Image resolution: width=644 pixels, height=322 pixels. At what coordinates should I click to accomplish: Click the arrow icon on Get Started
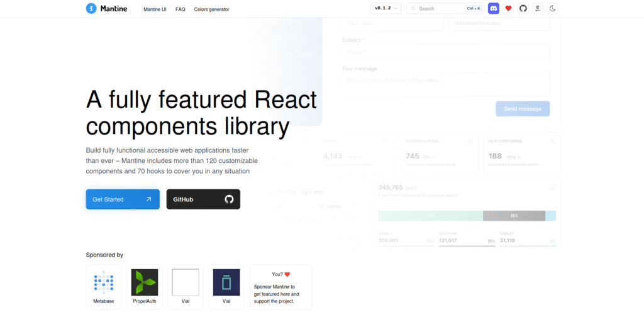tap(148, 199)
